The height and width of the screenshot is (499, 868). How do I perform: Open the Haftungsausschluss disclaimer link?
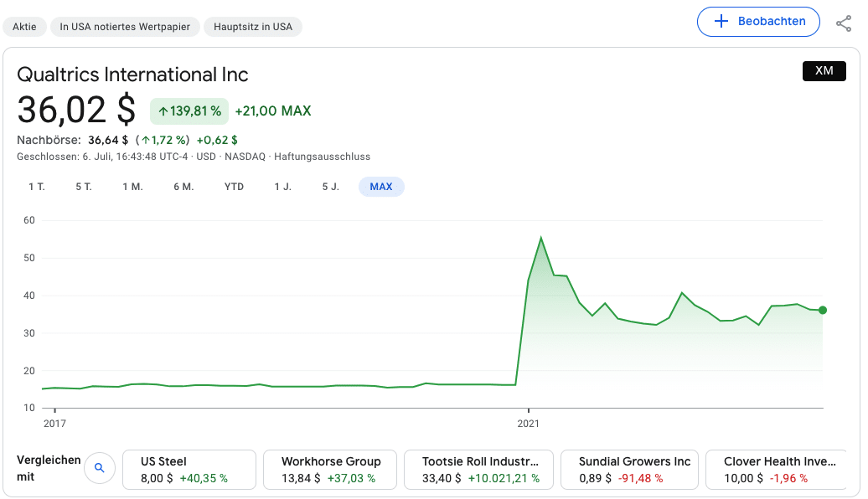coord(323,157)
